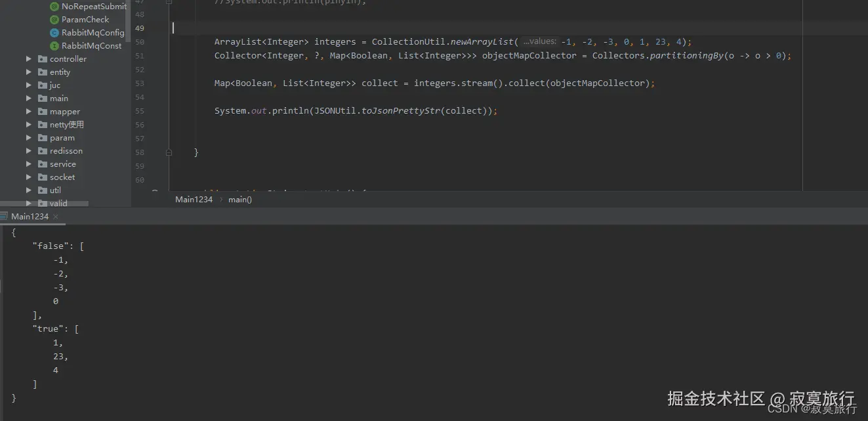Click the Main1234 breadcrumb
The height and width of the screenshot is (421, 868).
(194, 199)
